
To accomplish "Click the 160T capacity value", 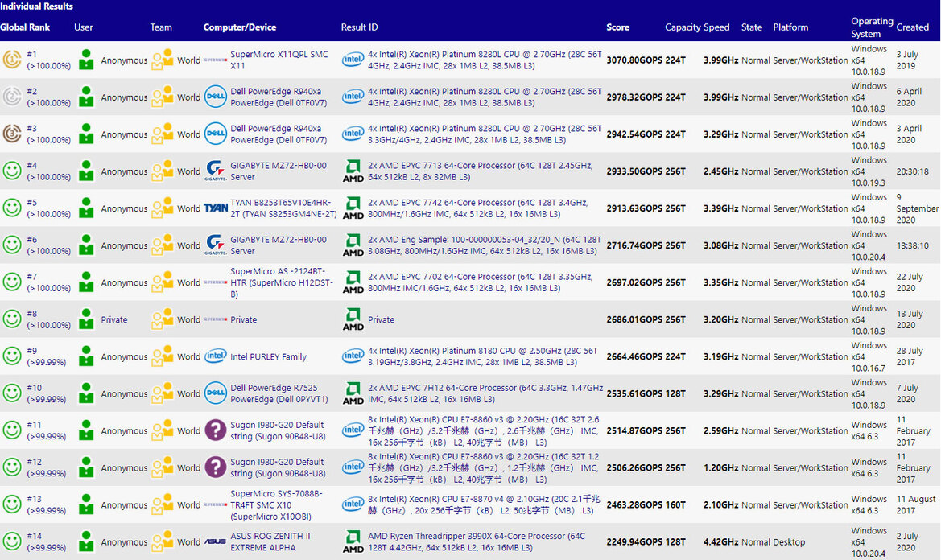I will 675,504.
